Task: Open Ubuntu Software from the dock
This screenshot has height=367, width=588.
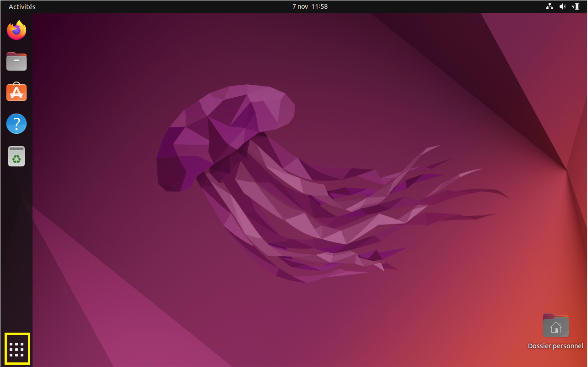Action: tap(16, 93)
